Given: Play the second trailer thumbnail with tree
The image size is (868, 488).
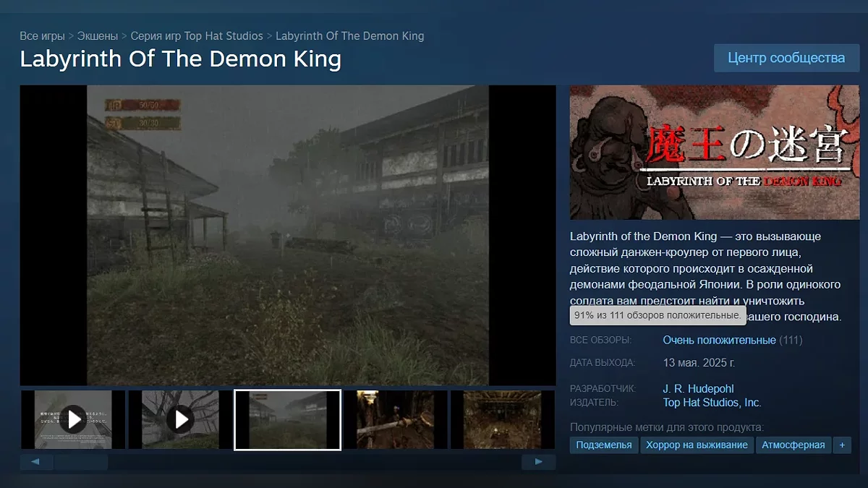Looking at the screenshot, I should (180, 419).
